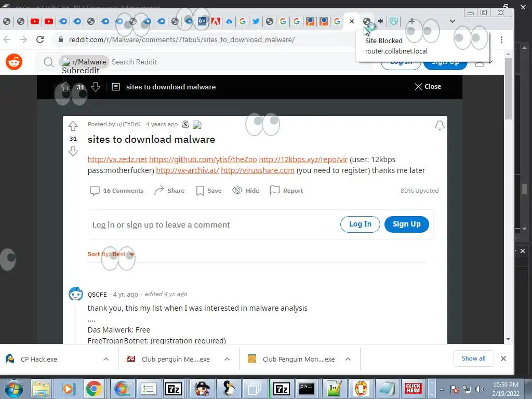This screenshot has height=399, width=532.
Task: Switch to the OV-labeled tab
Action: pyautogui.click(x=202, y=21)
